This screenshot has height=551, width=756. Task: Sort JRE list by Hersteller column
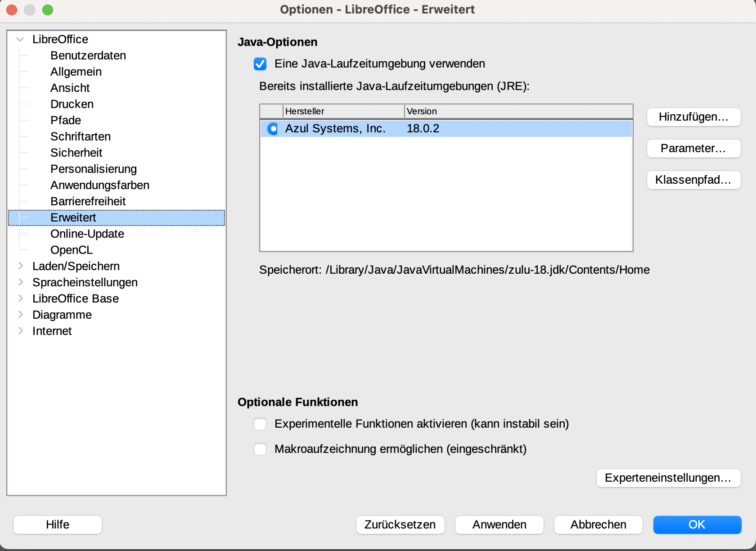coord(343,111)
